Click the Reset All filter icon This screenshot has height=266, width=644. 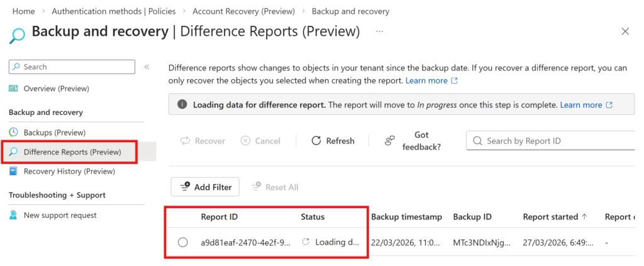257,187
